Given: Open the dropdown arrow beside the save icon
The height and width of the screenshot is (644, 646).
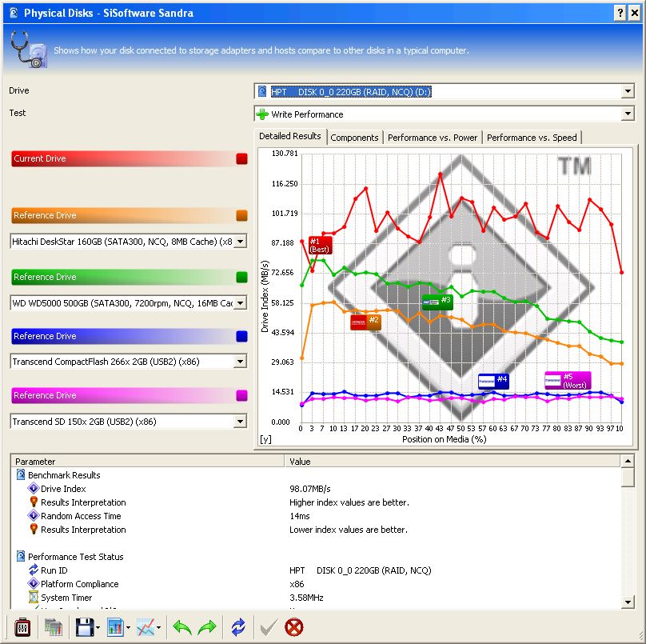Looking at the screenshot, I should coord(98,628).
